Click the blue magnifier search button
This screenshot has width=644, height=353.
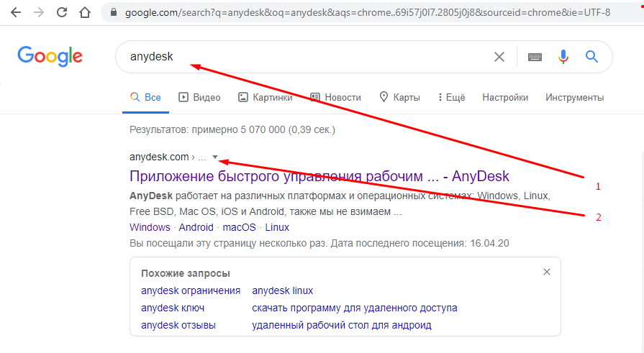click(x=591, y=57)
